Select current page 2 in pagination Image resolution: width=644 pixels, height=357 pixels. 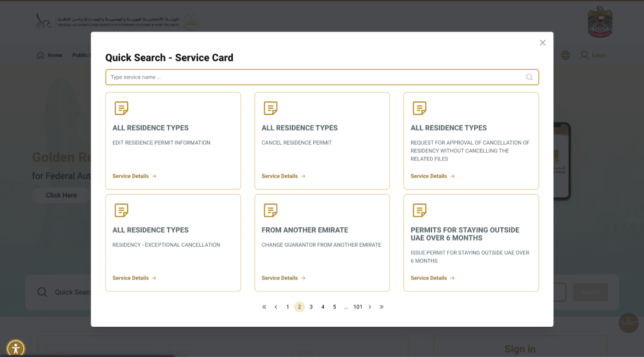pos(299,307)
